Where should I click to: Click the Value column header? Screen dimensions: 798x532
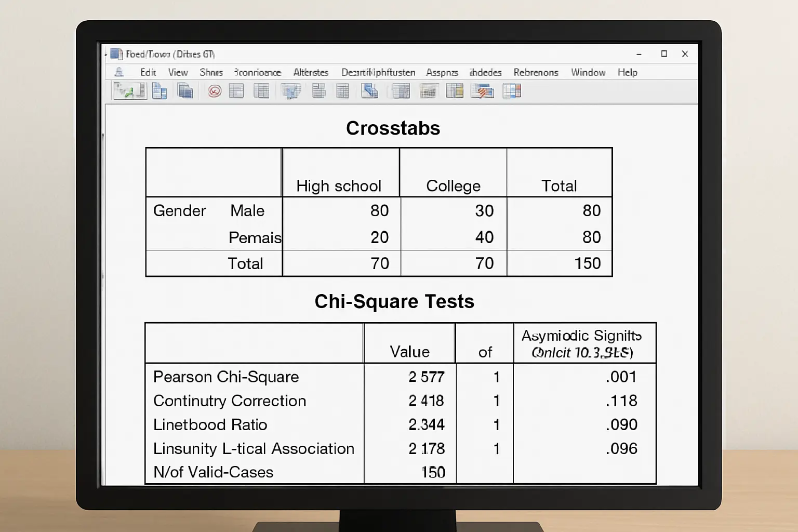point(409,352)
